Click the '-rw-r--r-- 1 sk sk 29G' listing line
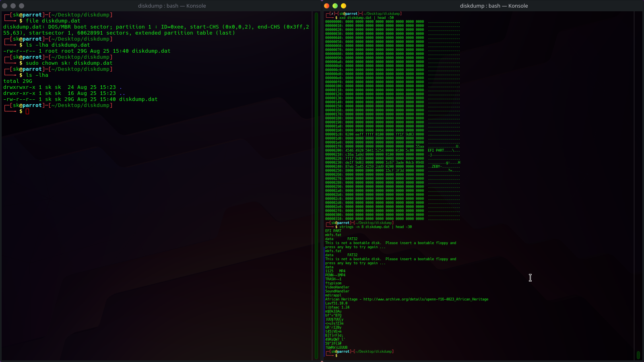 (80, 99)
